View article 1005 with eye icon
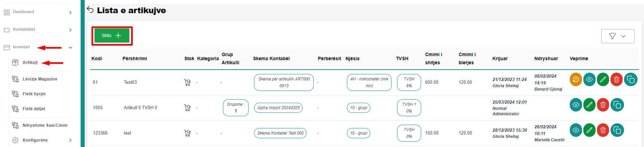 [x=576, y=105]
